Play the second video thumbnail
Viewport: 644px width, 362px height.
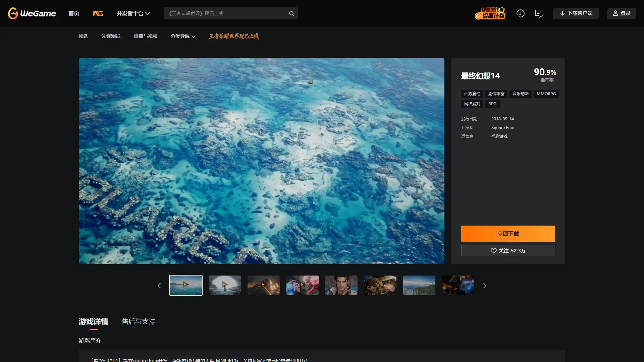click(224, 285)
